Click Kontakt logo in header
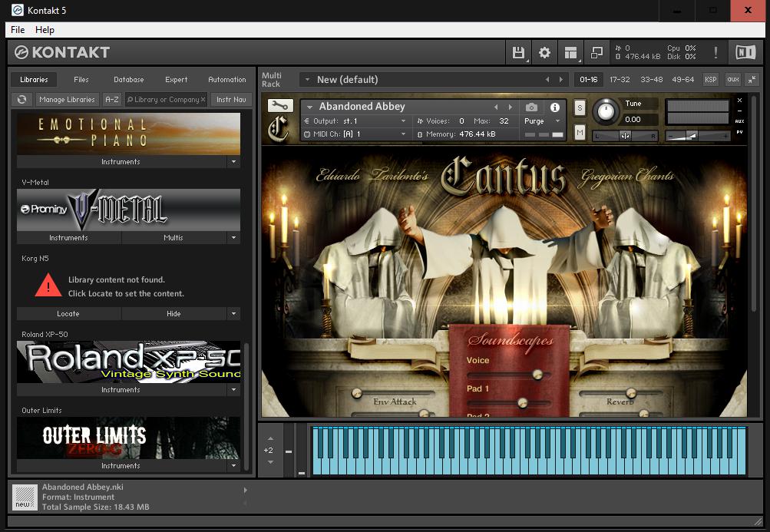 click(x=62, y=52)
